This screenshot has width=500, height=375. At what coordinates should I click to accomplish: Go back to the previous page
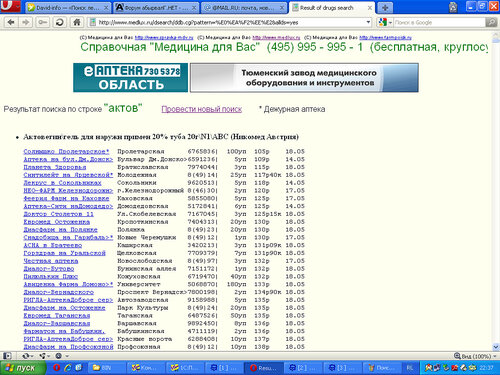[x=11, y=22]
